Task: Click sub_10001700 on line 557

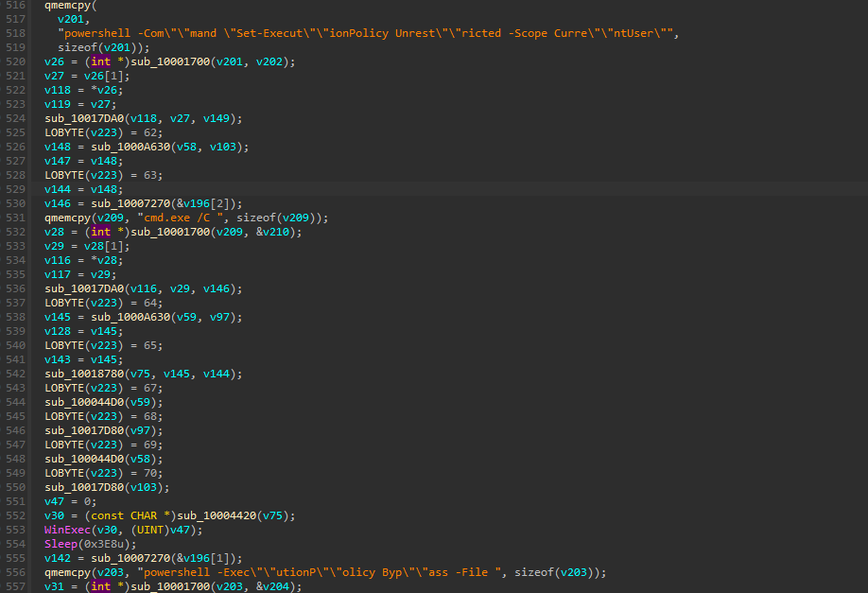Action: [x=170, y=586]
